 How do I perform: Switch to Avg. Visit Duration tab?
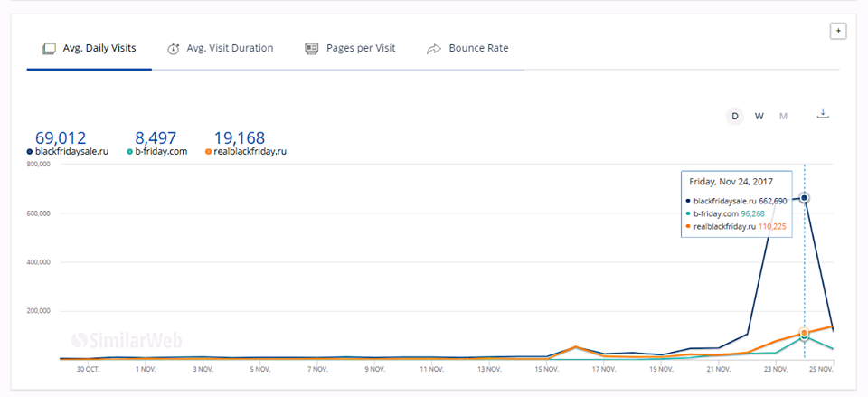(x=230, y=49)
